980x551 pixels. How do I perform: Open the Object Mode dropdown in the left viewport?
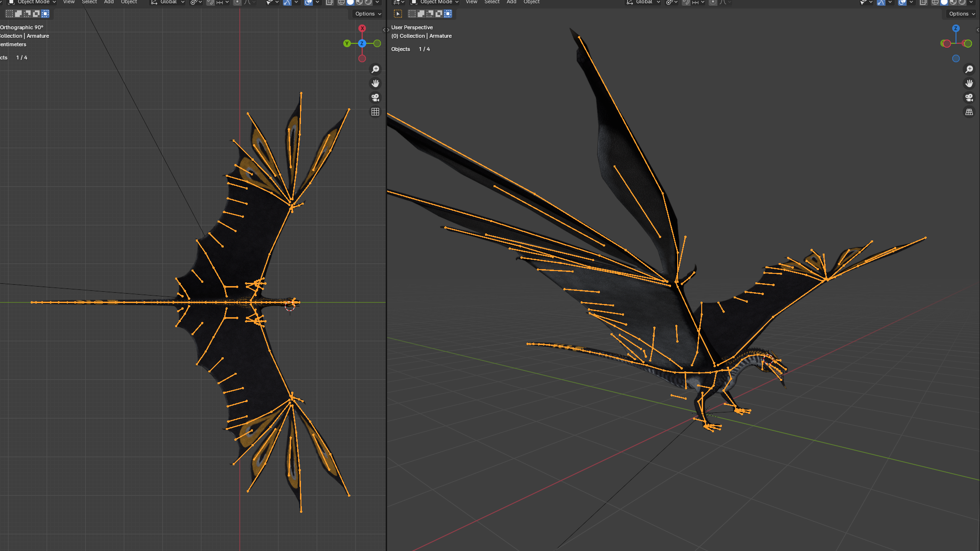click(31, 2)
